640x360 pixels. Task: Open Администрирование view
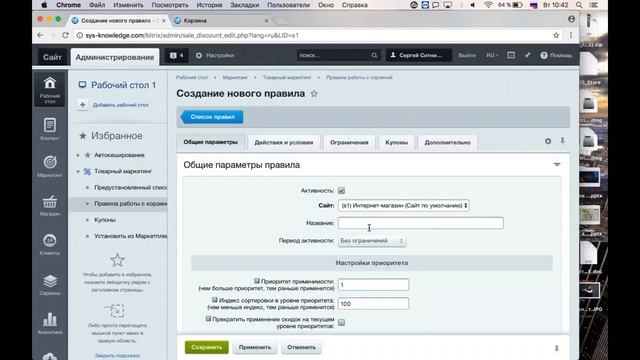(x=115, y=57)
